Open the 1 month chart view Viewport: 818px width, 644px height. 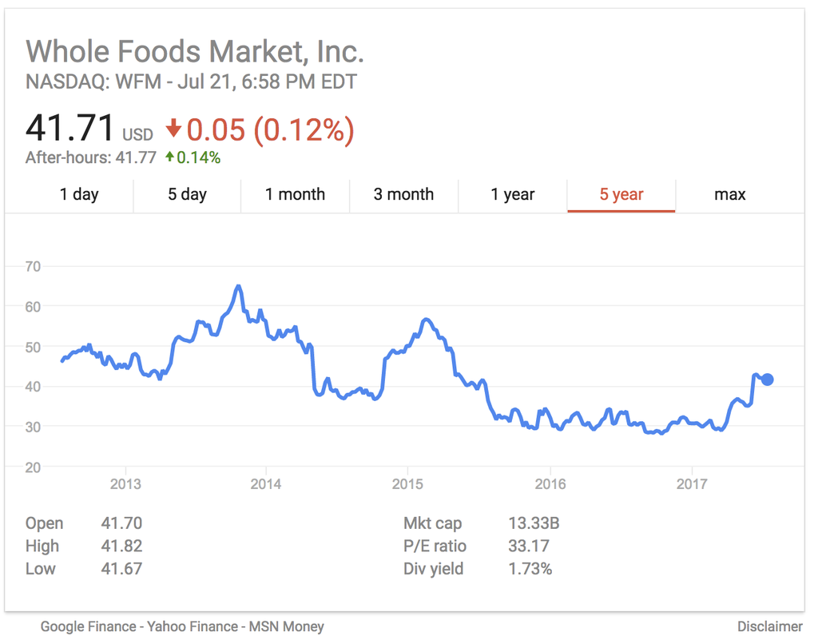click(295, 194)
